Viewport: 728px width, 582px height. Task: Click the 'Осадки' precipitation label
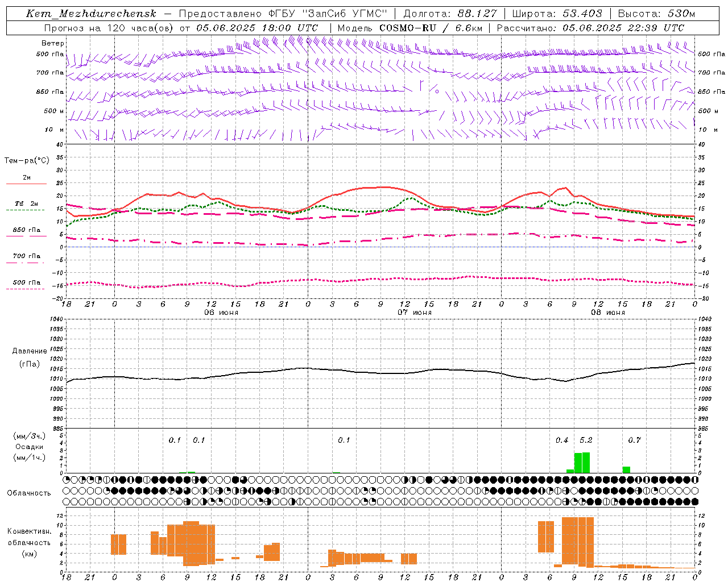[x=30, y=447]
